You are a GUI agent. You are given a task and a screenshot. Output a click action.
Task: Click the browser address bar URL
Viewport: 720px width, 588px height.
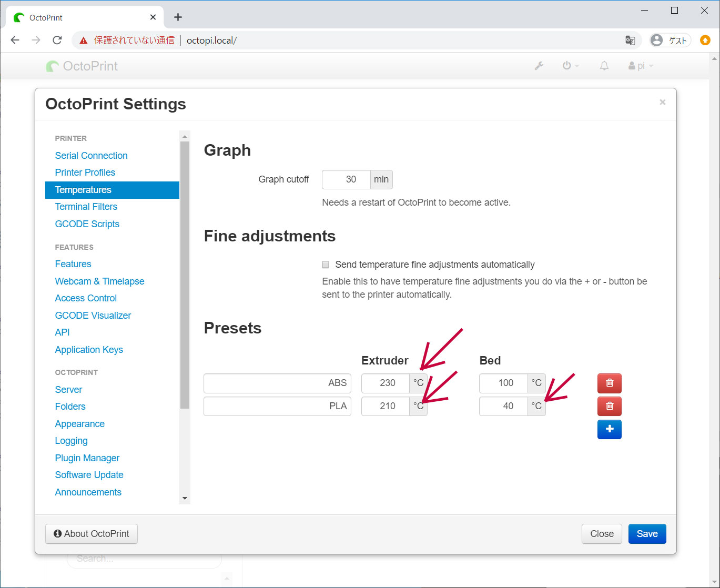pyautogui.click(x=211, y=40)
